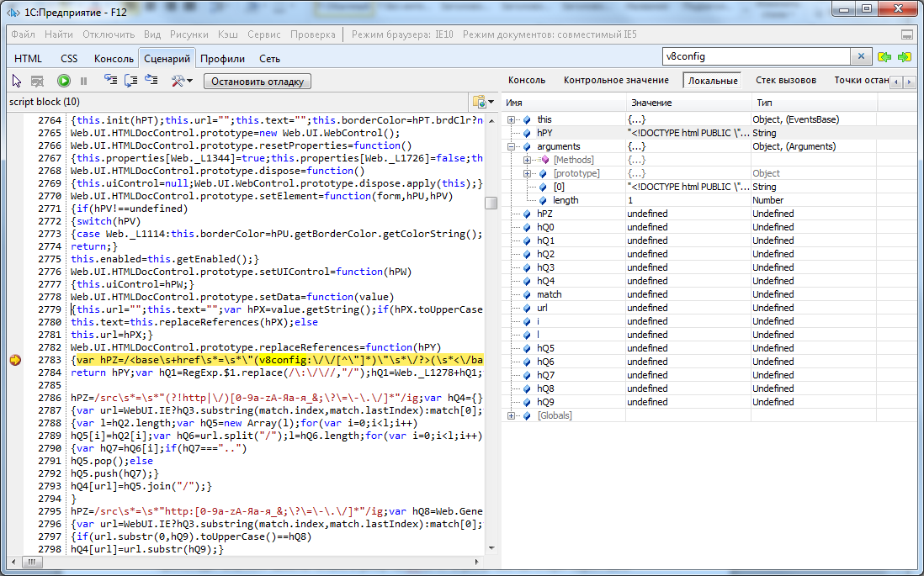Click the Step Over debugger icon
924x576 pixels.
click(x=130, y=81)
